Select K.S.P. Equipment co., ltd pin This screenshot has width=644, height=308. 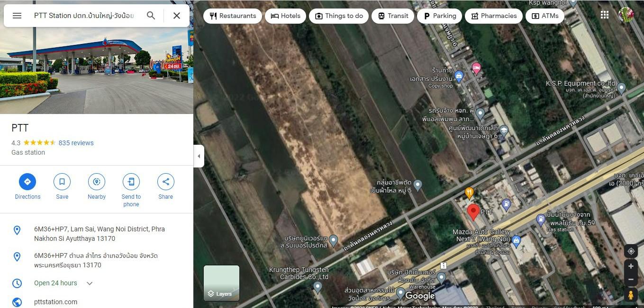(x=622, y=88)
